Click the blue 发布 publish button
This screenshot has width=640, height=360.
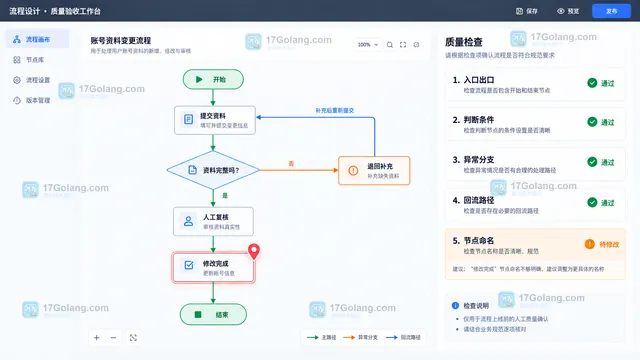click(611, 11)
